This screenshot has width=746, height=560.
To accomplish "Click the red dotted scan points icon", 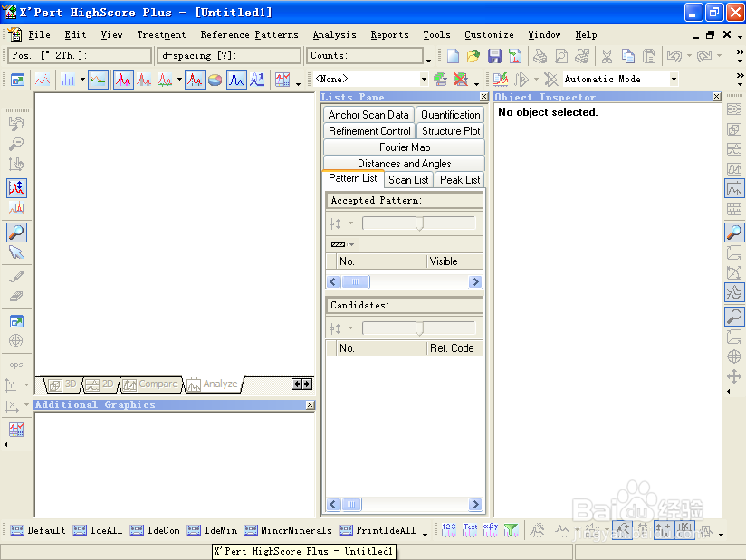I will tap(43, 80).
